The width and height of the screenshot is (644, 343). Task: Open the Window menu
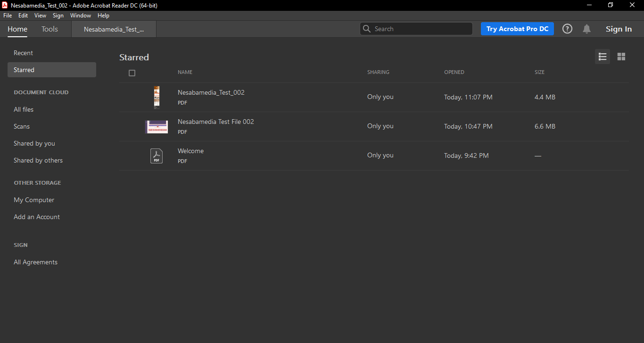[81, 16]
